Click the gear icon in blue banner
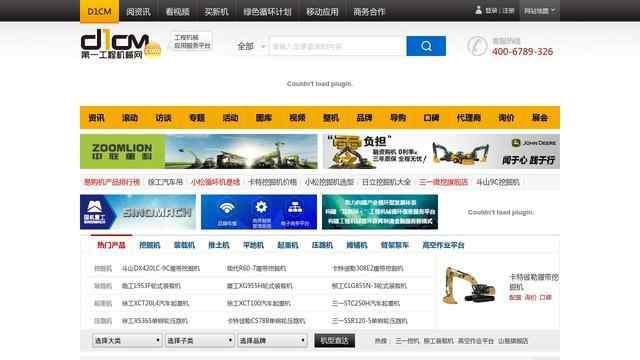640x360 pixels. [261, 207]
